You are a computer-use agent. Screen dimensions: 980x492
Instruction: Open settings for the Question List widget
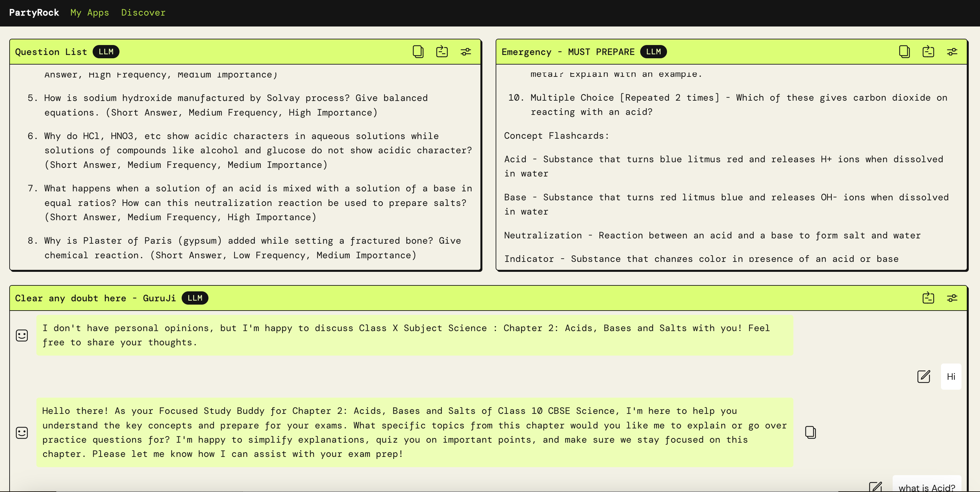click(466, 52)
